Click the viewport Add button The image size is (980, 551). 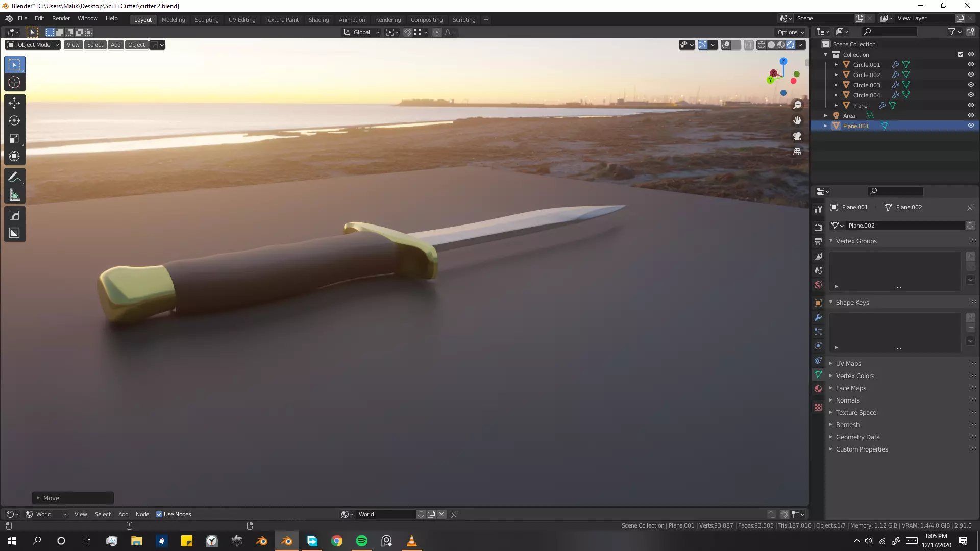(x=116, y=45)
